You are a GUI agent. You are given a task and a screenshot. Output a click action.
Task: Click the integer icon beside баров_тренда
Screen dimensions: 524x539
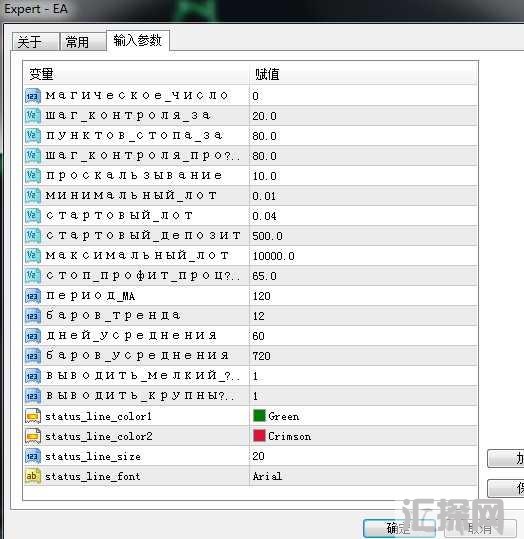pyautogui.click(x=33, y=316)
